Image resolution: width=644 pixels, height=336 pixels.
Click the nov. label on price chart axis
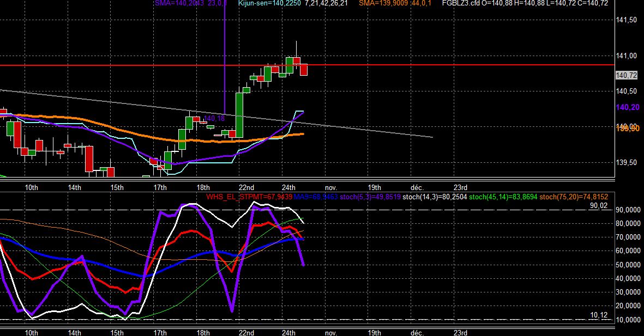point(331,187)
